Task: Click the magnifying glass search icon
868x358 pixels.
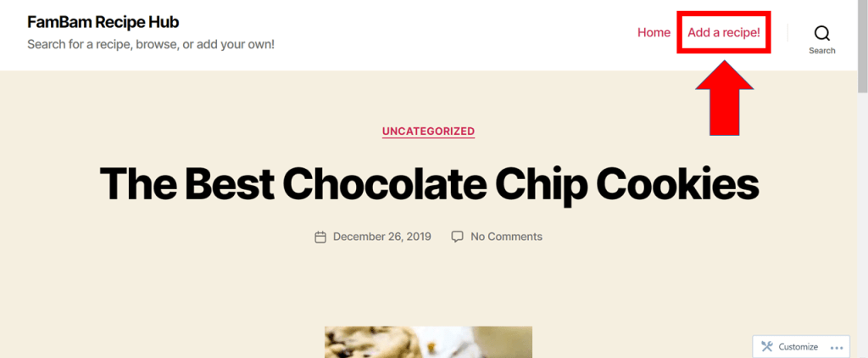Action: [x=821, y=33]
